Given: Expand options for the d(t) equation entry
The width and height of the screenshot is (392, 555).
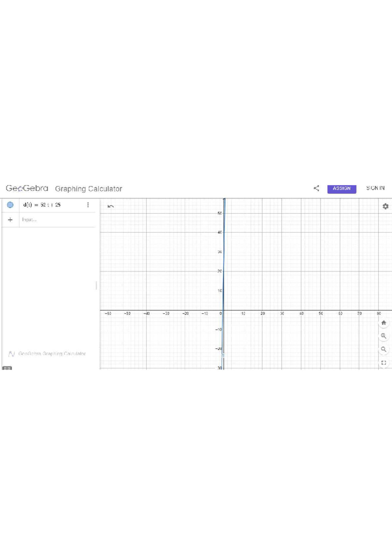Looking at the screenshot, I should point(88,205).
